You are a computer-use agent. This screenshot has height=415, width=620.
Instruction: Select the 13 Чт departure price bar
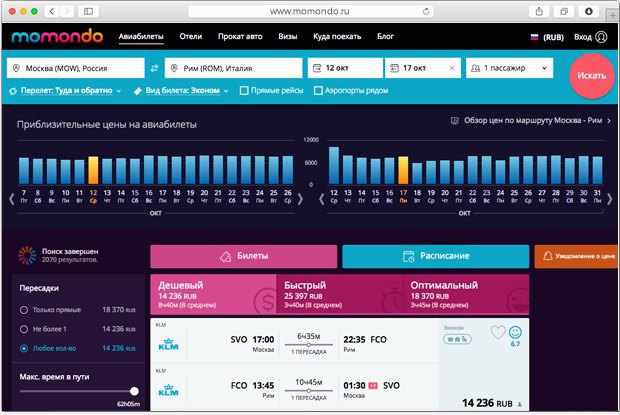pyautogui.click(x=107, y=171)
